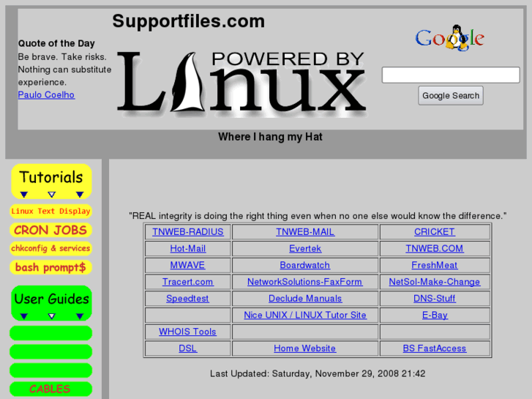Click the Powered by Linux banner image
The height and width of the screenshot is (399, 532).
pos(241,83)
